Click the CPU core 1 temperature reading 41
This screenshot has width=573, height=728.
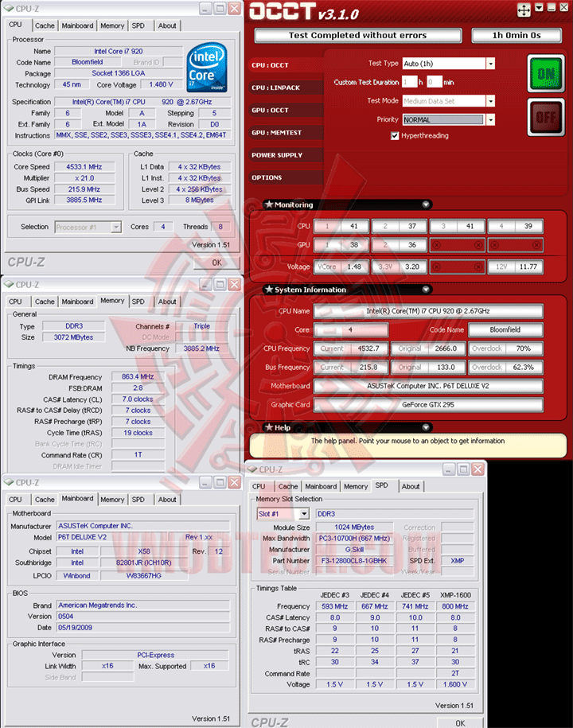point(341,226)
